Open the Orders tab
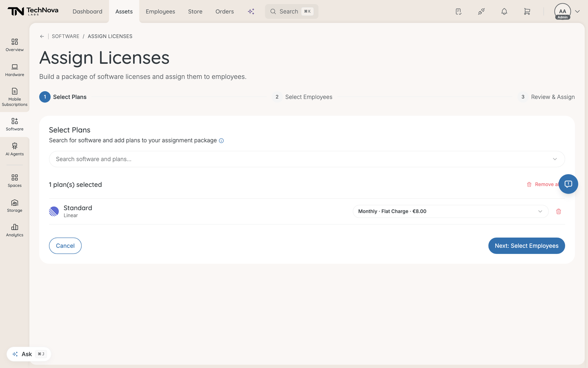588x368 pixels. (225, 11)
